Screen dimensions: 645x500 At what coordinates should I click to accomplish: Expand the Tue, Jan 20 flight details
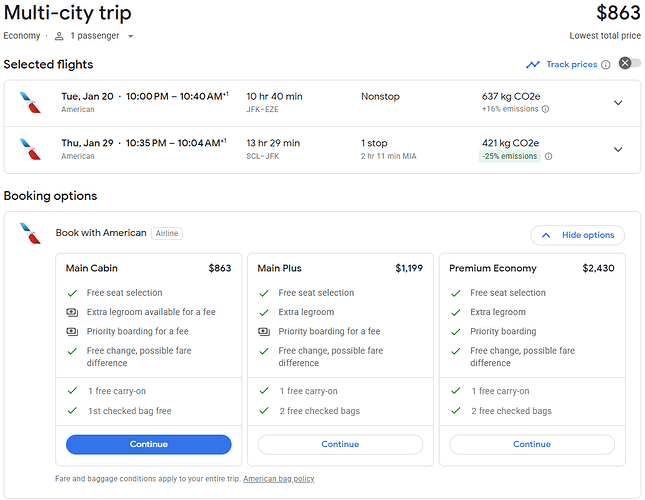(618, 103)
